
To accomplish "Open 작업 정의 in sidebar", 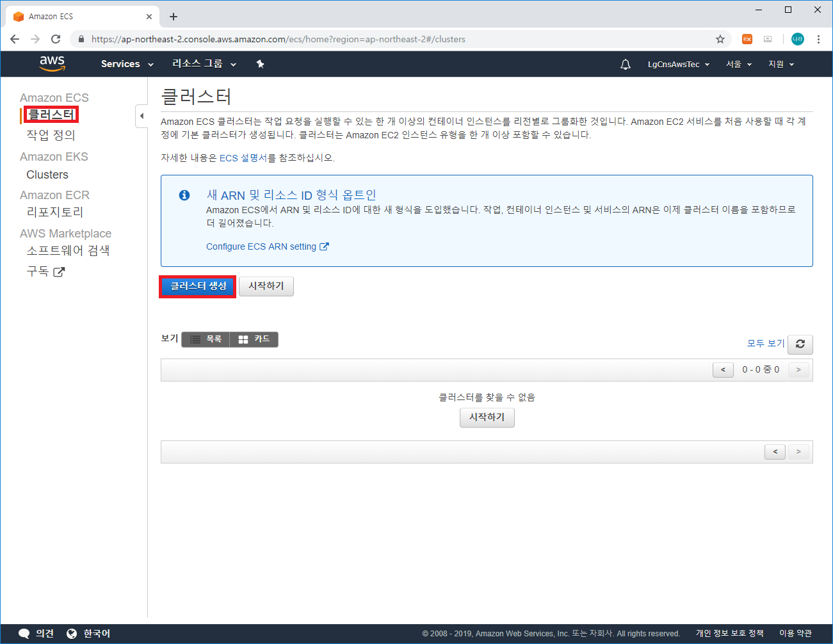I will pos(51,135).
